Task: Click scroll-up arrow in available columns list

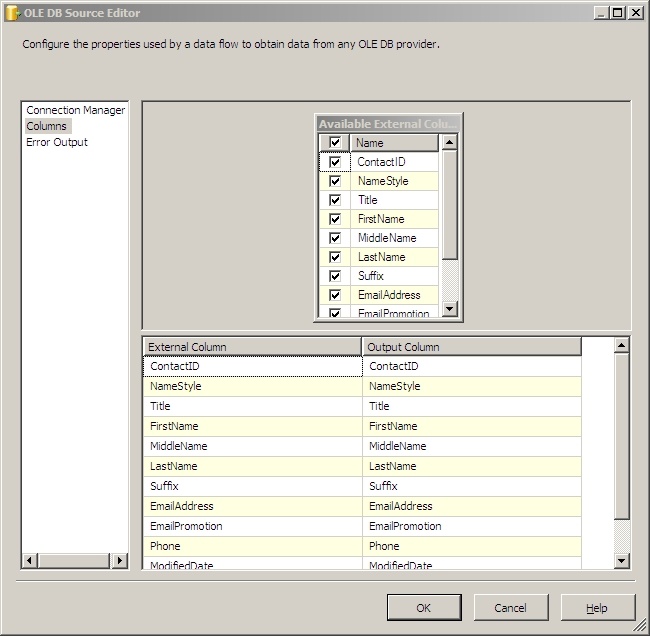Action: point(450,142)
